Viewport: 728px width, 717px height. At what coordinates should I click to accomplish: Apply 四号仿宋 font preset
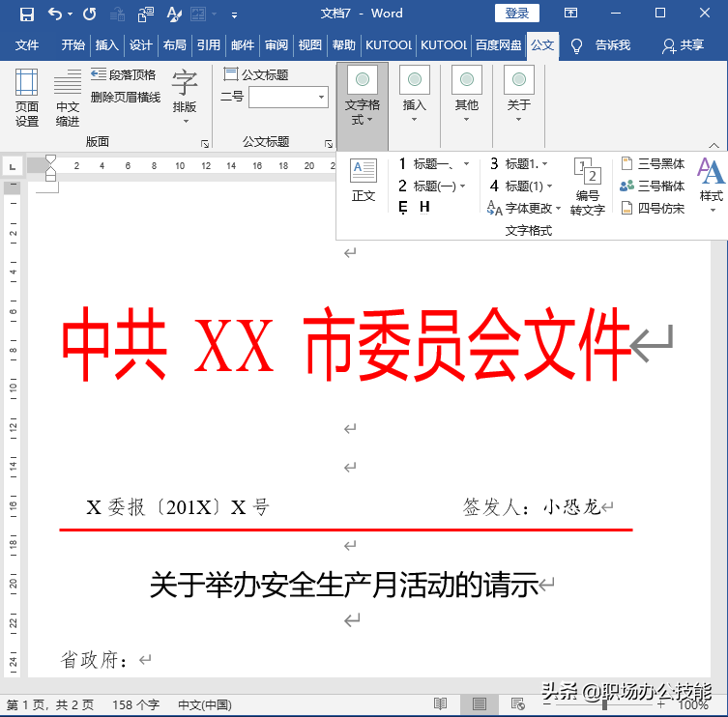653,209
